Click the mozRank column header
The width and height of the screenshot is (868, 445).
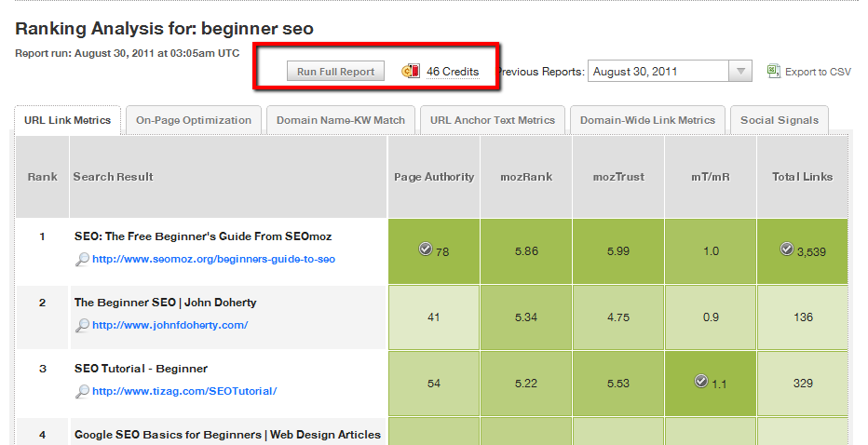526,177
